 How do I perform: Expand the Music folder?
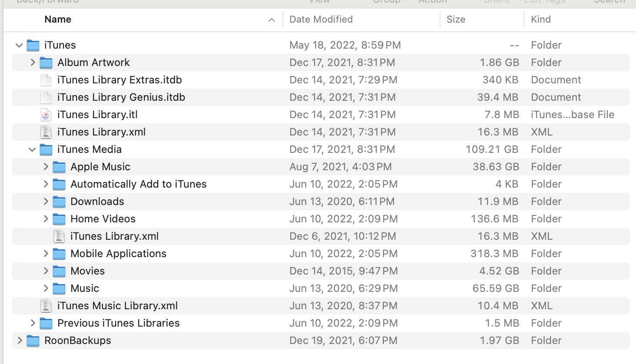[x=46, y=288]
